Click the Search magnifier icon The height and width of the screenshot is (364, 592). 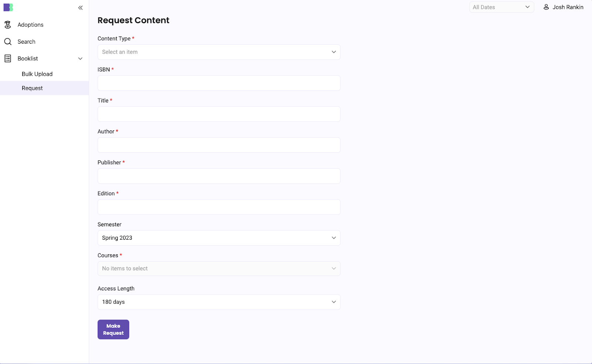pyautogui.click(x=8, y=42)
